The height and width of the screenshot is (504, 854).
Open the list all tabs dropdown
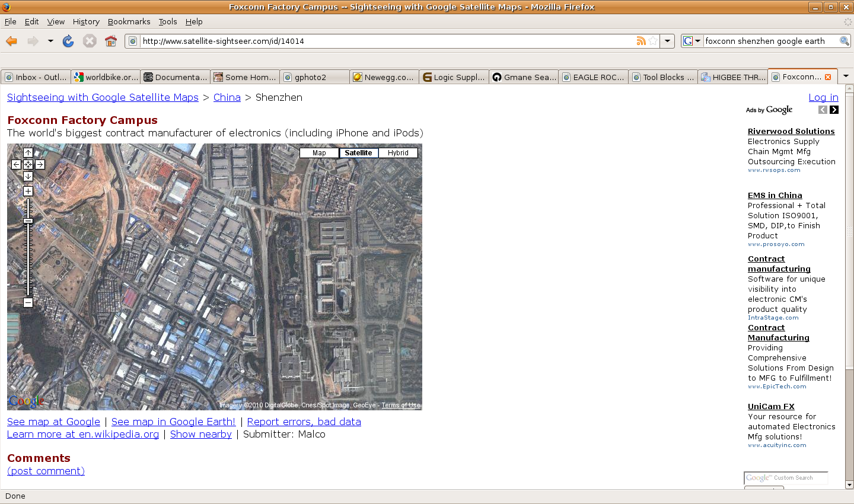pyautogui.click(x=846, y=76)
